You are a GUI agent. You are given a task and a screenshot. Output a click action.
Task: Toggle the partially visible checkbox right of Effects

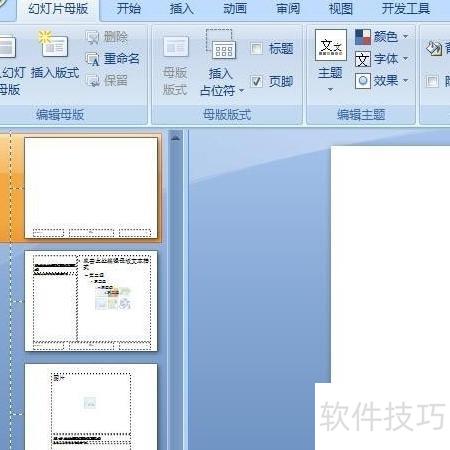coord(432,81)
